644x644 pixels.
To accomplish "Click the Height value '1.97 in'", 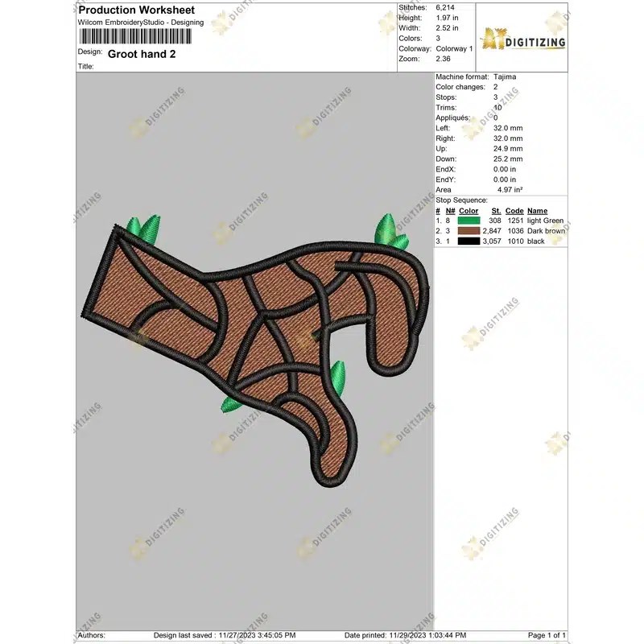I will pyautogui.click(x=447, y=18).
